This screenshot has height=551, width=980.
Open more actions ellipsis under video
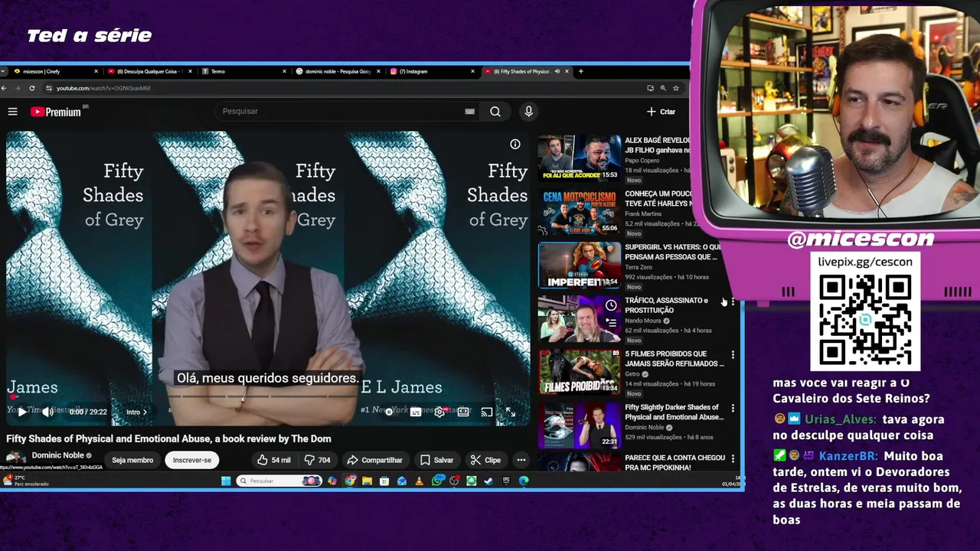click(521, 460)
